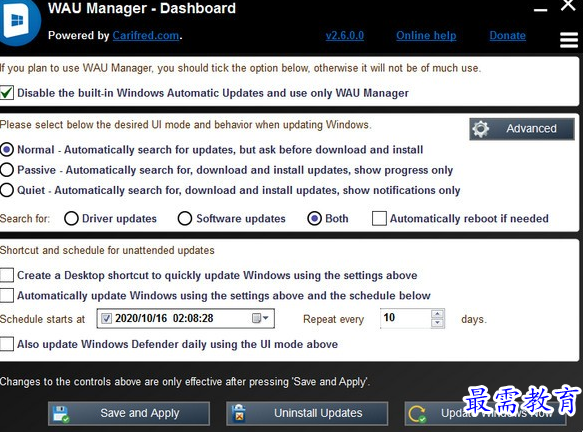
Task: Click the gear icon on Advanced button
Action: (480, 129)
